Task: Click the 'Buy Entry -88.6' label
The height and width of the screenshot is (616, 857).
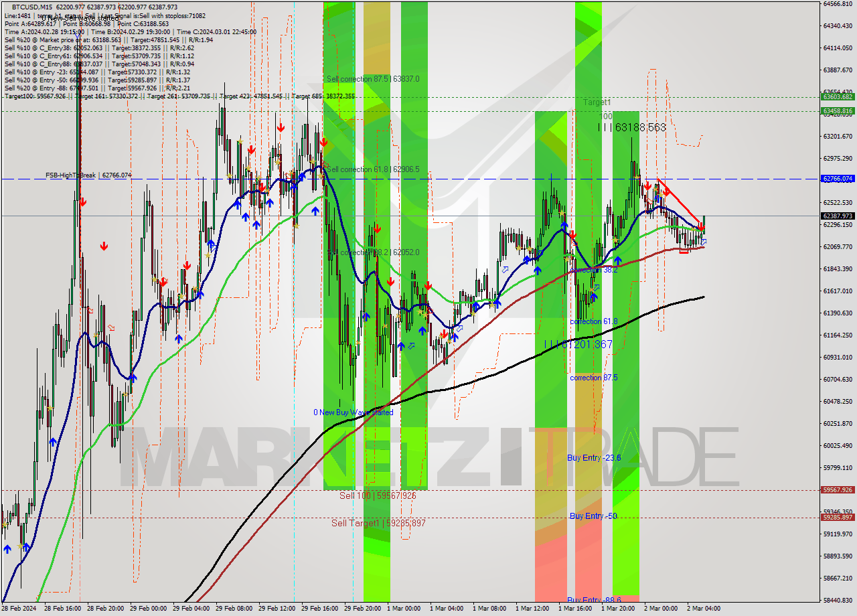Action: click(594, 600)
